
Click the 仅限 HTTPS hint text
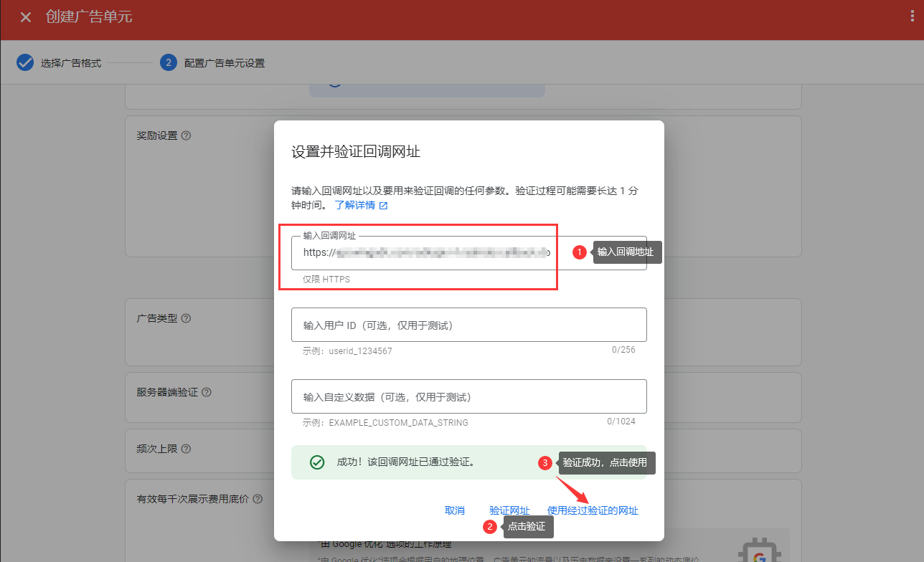point(326,279)
